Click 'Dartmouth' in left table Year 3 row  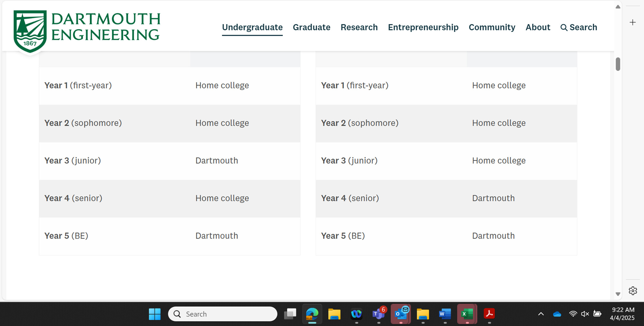click(x=217, y=161)
